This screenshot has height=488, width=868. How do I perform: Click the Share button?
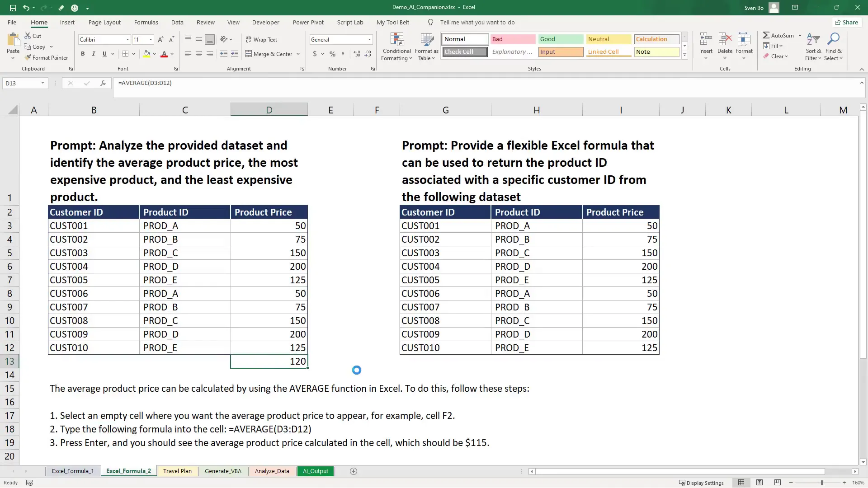click(x=847, y=22)
